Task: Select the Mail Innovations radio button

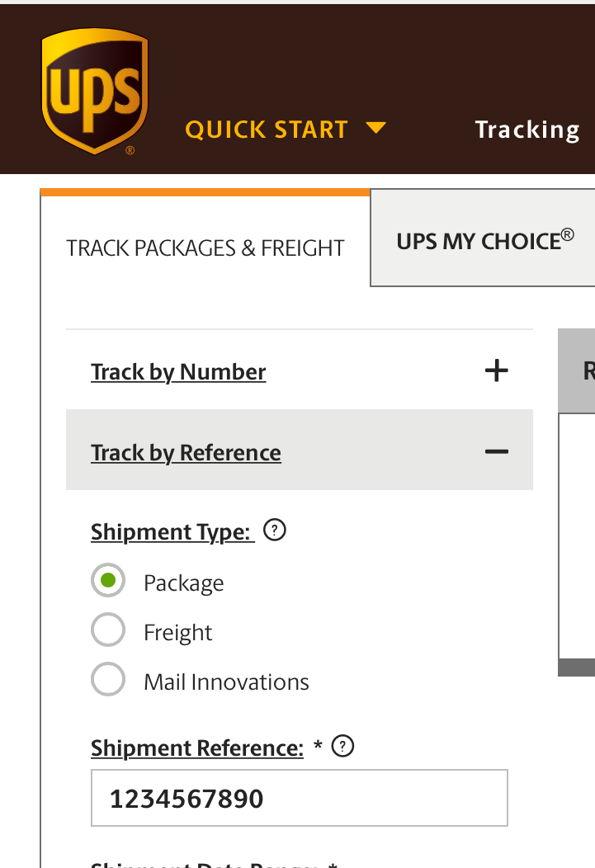Action: click(108, 679)
